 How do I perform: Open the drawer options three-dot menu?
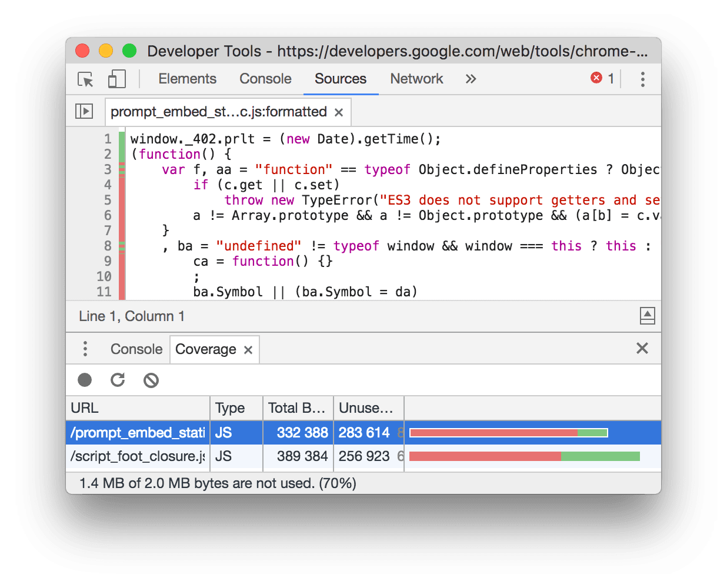coord(85,349)
